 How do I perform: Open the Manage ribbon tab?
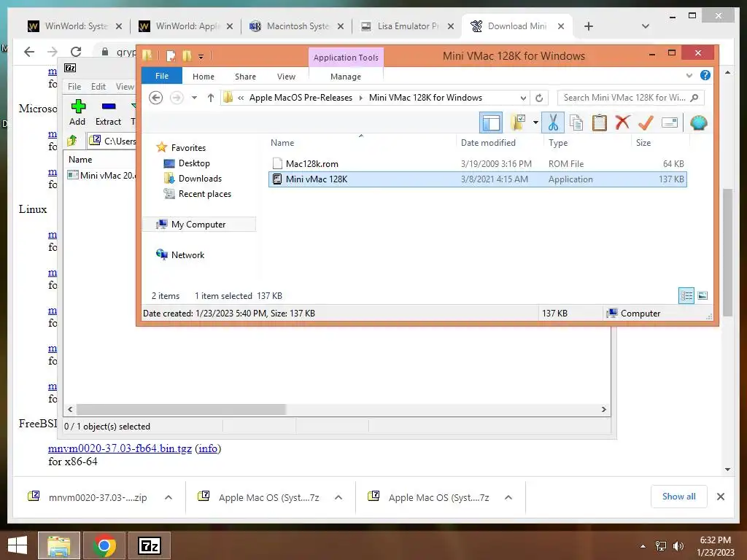coord(345,76)
